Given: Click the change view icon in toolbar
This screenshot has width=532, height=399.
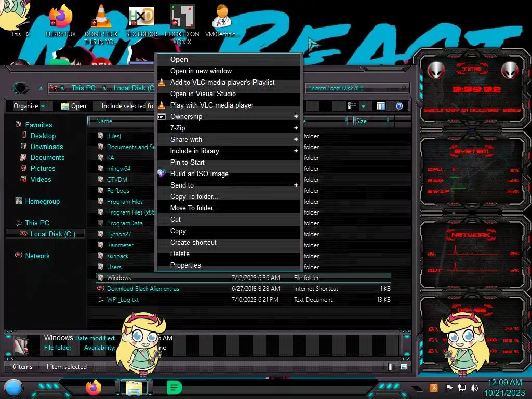Looking at the screenshot, I should click(x=352, y=106).
